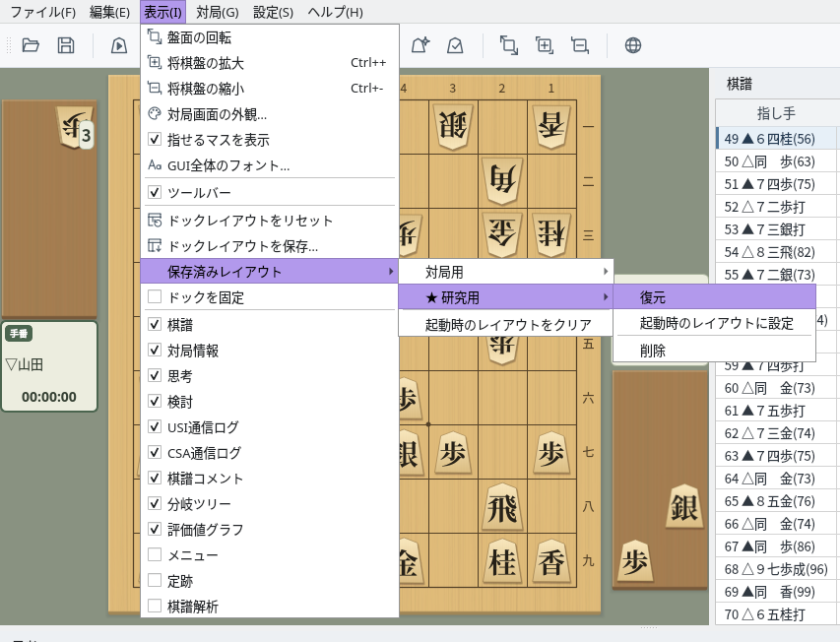Click the 指し手 column header
840x642 pixels.
(x=777, y=113)
